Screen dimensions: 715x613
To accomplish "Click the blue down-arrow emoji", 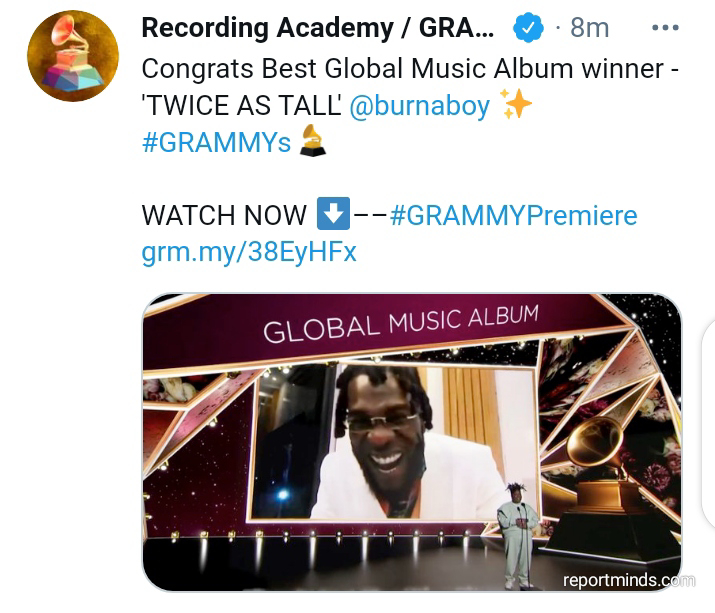I will (x=333, y=213).
